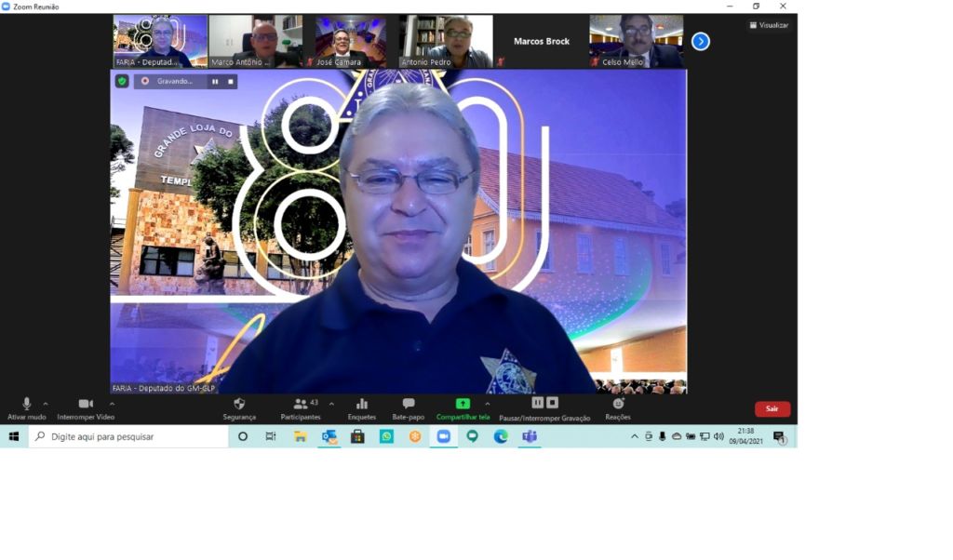This screenshot has width=953, height=560.
Task: Click the microphone tray icon
Action: (663, 436)
